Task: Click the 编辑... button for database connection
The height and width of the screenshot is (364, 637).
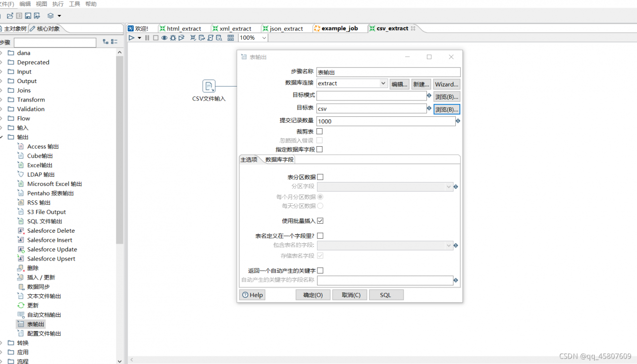Action: point(400,84)
